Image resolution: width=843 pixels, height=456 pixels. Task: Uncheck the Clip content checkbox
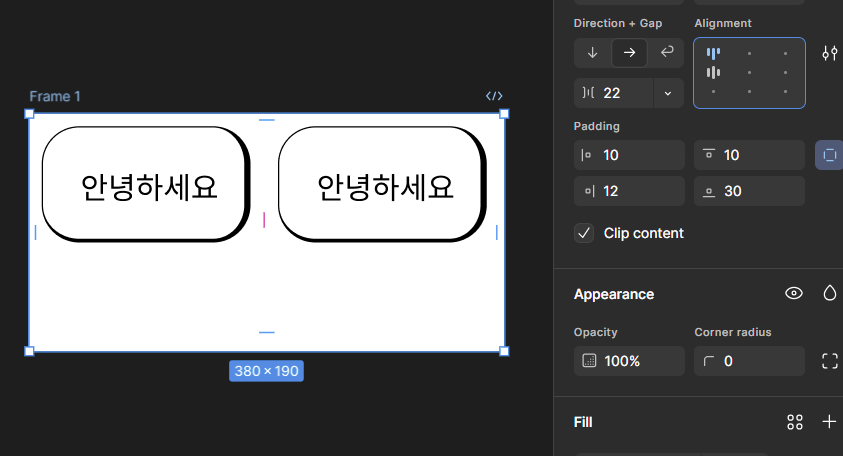(584, 233)
